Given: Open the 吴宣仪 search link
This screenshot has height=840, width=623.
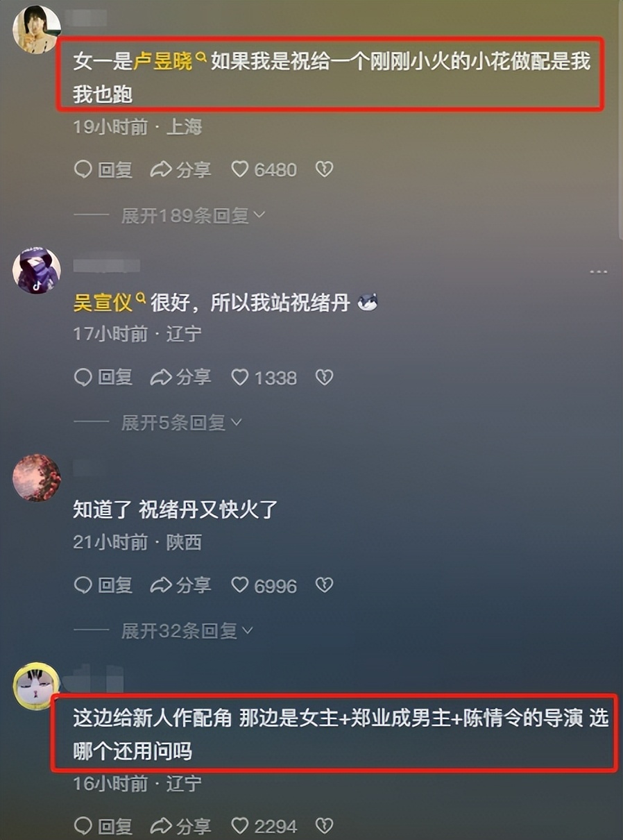Looking at the screenshot, I should coord(110,303).
